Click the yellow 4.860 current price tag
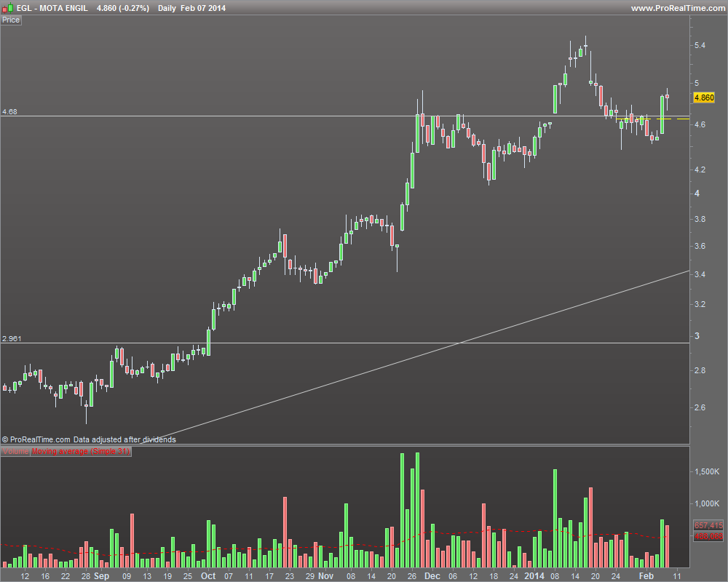Viewport: 728px width, 582px height. click(704, 97)
